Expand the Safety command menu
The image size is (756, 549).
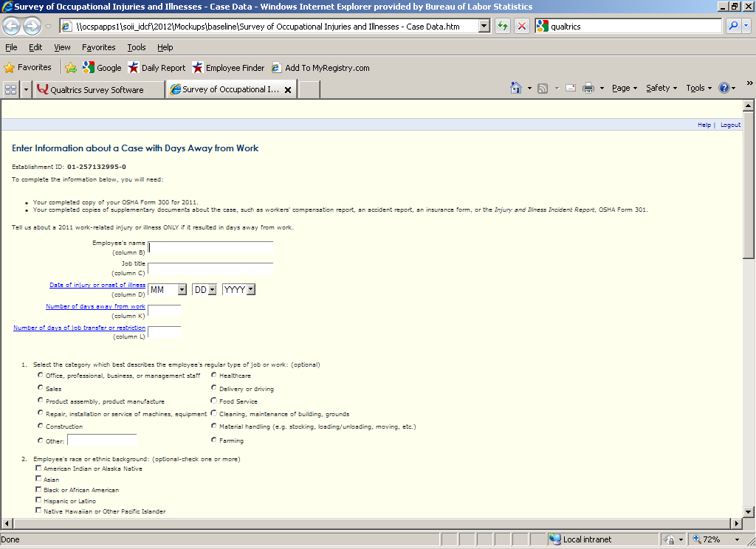pyautogui.click(x=661, y=88)
